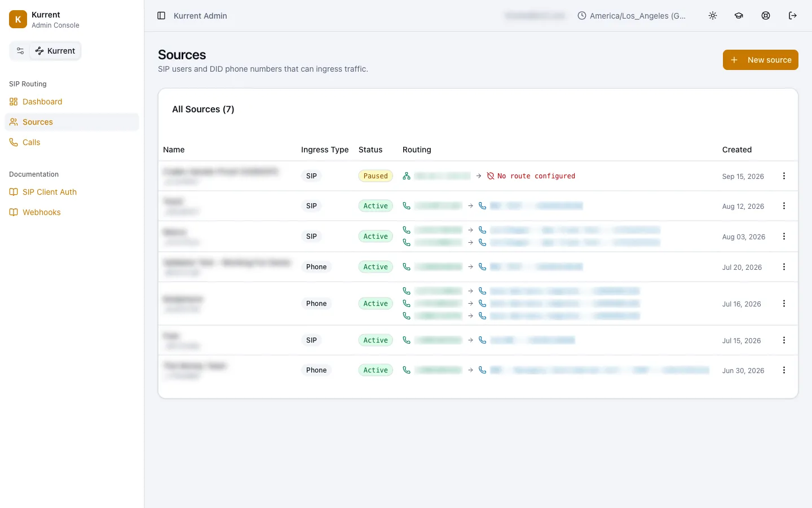Open row actions for Jul 20, 2026 source
Image resolution: width=812 pixels, height=508 pixels.
click(x=784, y=267)
